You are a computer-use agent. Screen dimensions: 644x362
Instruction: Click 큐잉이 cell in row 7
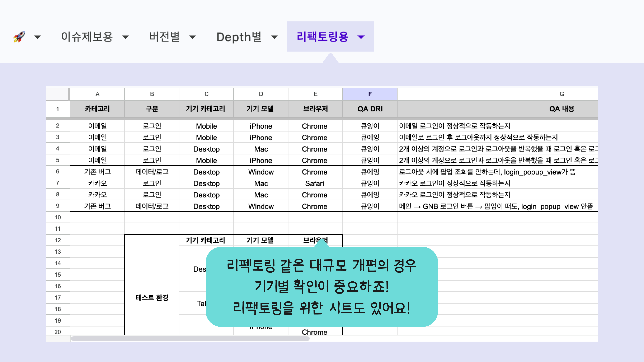coord(370,183)
